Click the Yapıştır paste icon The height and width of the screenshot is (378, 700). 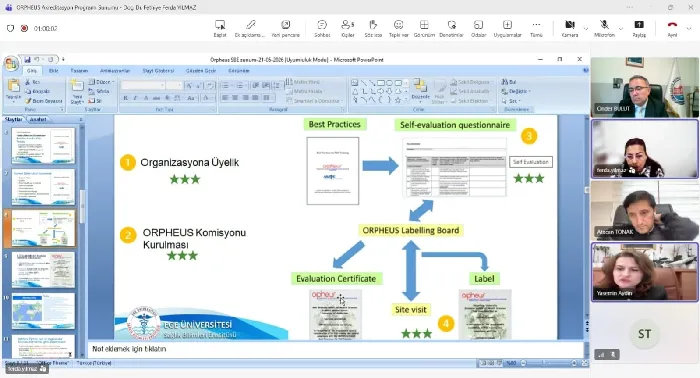pos(13,85)
